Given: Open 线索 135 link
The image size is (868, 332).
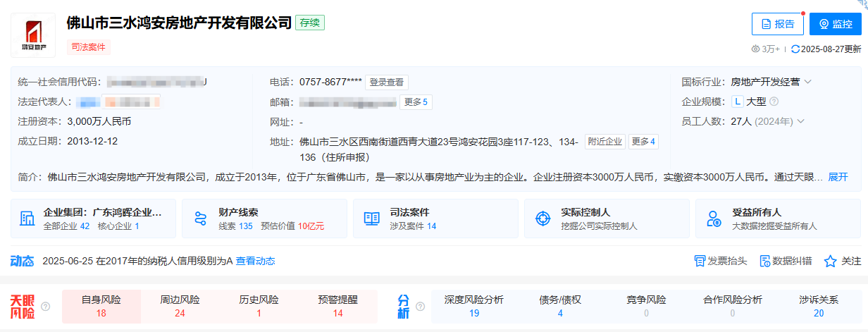Looking at the screenshot, I should [x=235, y=226].
